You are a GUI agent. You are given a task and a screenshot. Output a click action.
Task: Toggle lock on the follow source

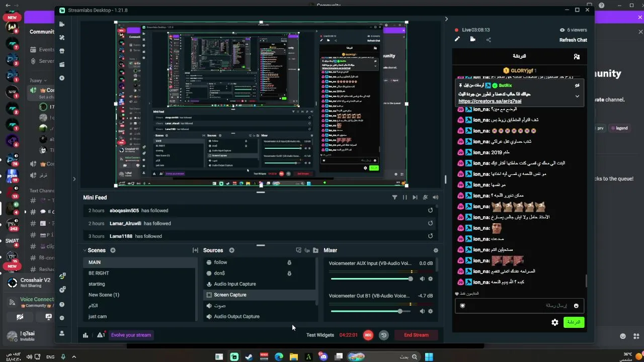[x=289, y=262]
